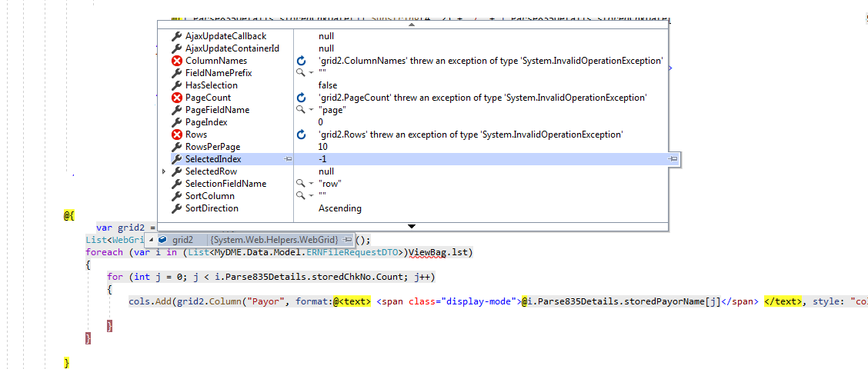Click the wrench icon beside SelectedIndex
Screen dimensions: 868x369
click(x=176, y=159)
